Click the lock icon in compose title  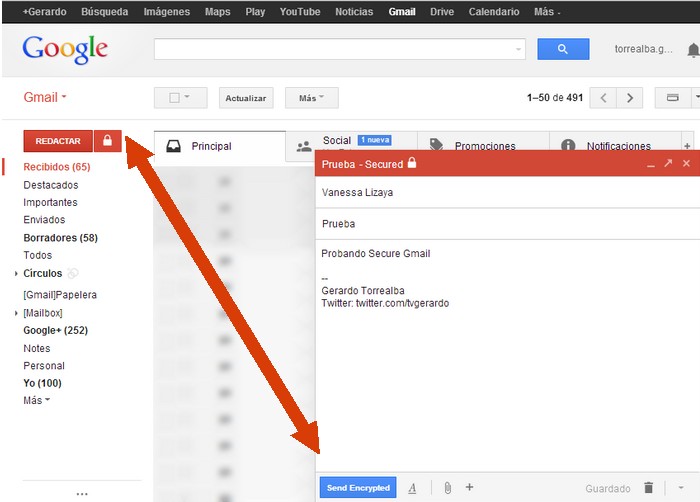(x=412, y=163)
